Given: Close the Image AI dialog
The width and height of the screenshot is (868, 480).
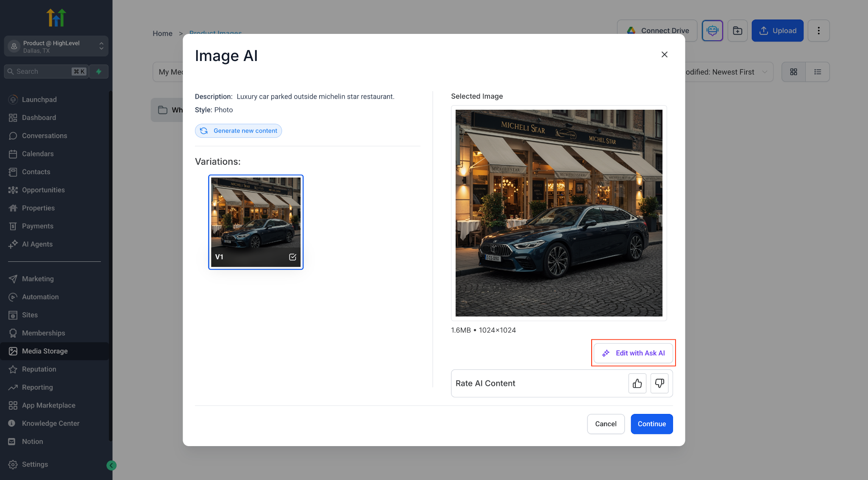Looking at the screenshot, I should tap(664, 55).
